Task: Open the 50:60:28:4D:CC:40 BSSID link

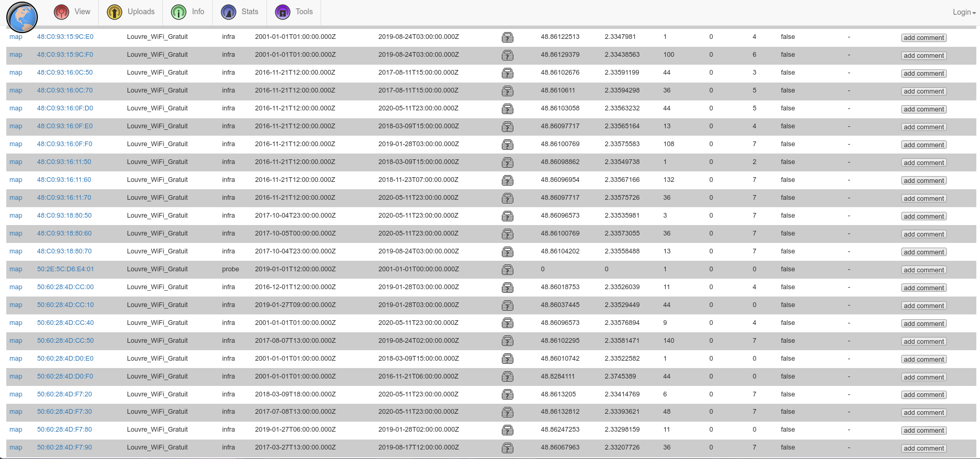Action: 65,323
